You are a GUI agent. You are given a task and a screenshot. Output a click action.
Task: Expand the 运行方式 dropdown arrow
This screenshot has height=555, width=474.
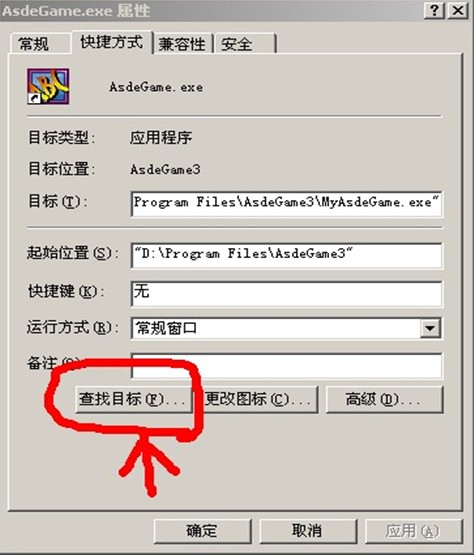[x=430, y=328]
